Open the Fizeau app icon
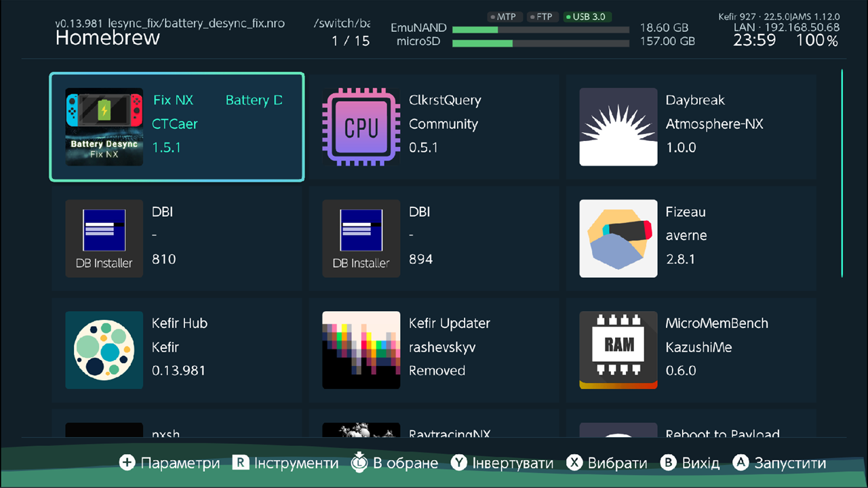Screen dimensions: 868x488 coord(618,239)
